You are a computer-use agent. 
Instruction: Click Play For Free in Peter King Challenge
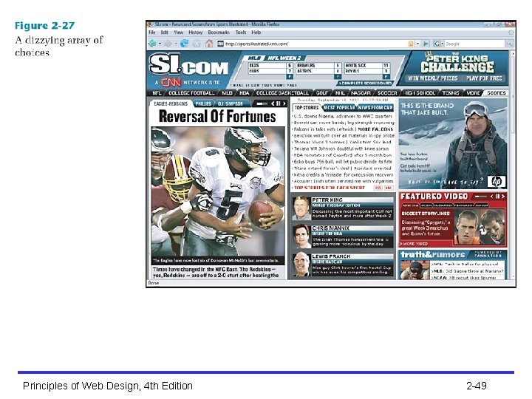484,78
